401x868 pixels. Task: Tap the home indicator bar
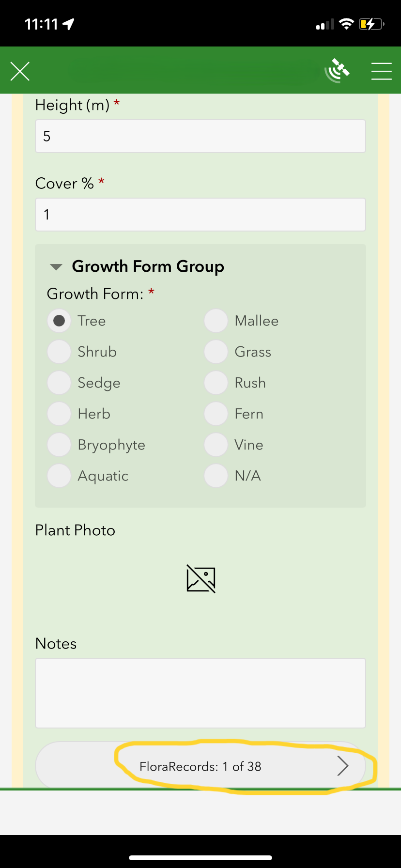[x=200, y=857]
